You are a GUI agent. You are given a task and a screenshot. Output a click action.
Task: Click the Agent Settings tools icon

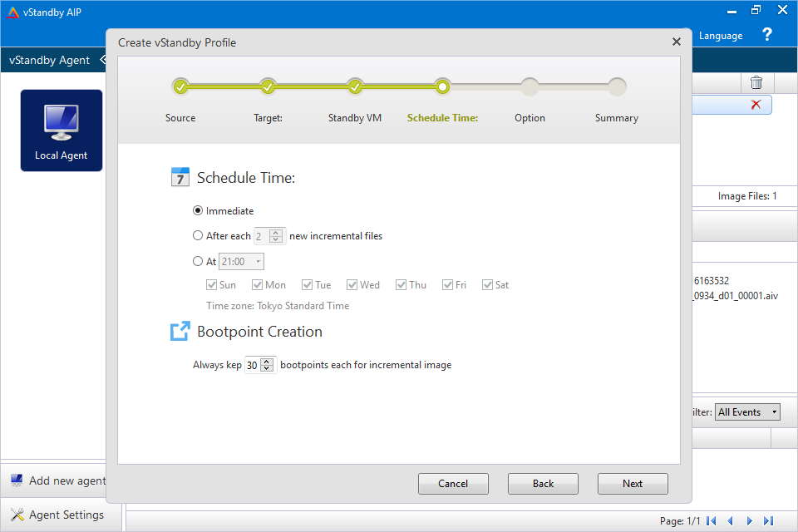pos(17,515)
